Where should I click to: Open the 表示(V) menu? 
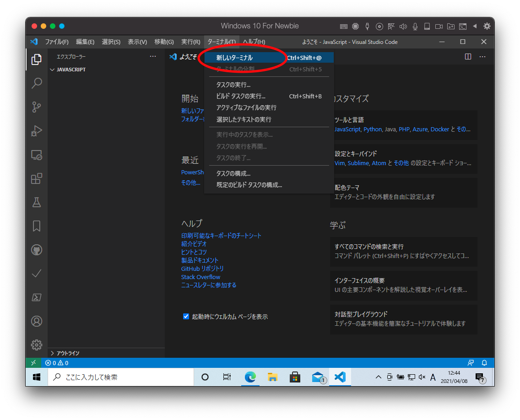[137, 42]
